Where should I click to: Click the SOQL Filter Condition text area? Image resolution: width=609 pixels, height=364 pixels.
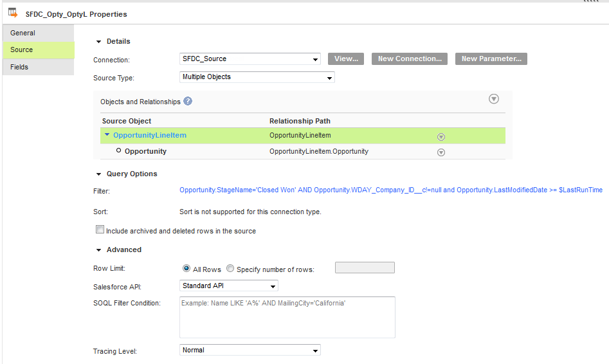click(287, 318)
